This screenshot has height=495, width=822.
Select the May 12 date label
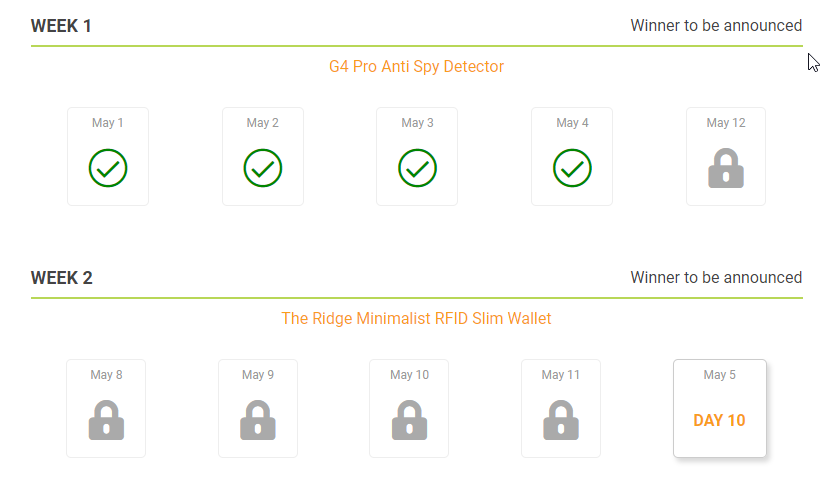pyautogui.click(x=726, y=123)
